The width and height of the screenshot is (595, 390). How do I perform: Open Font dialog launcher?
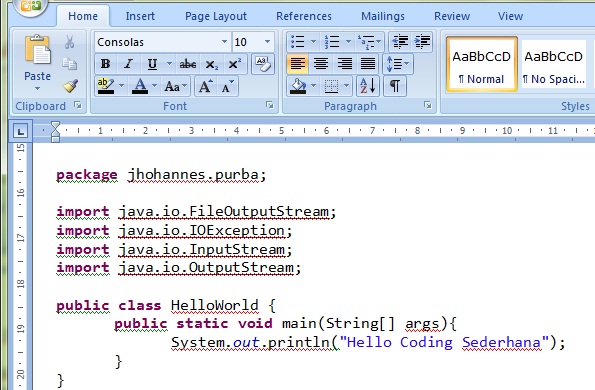click(269, 105)
